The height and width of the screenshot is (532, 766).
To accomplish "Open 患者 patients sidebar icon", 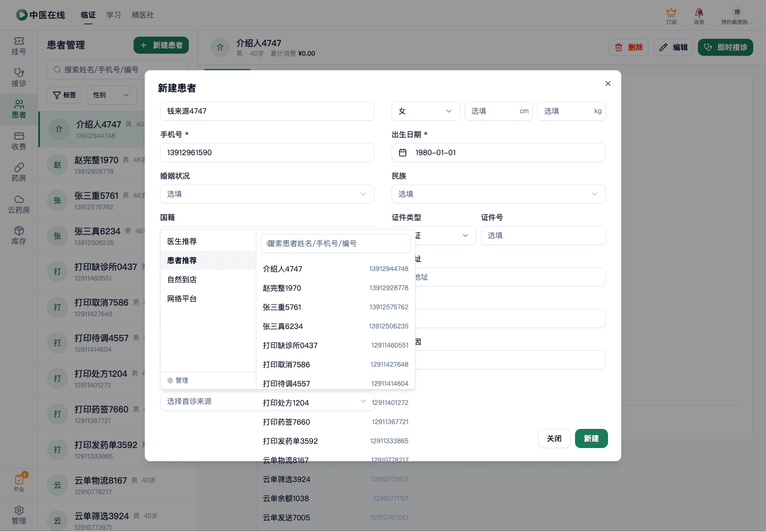I will [x=19, y=109].
